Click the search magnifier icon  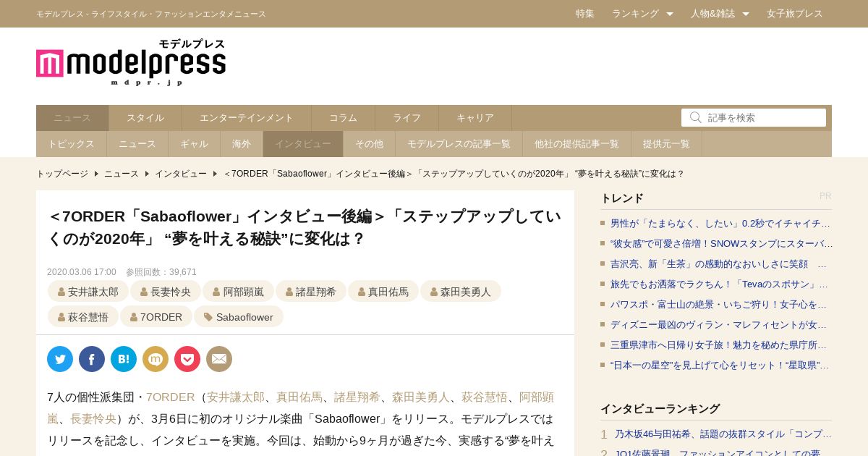[695, 117]
